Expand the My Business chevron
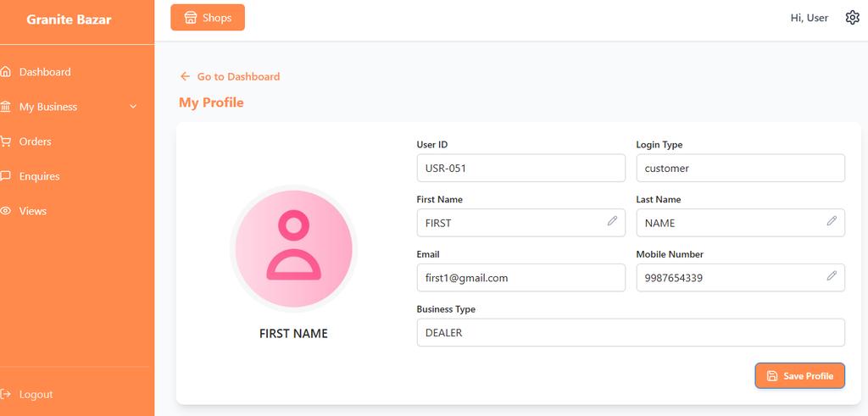Screen dimensions: 868x416 [x=133, y=107]
